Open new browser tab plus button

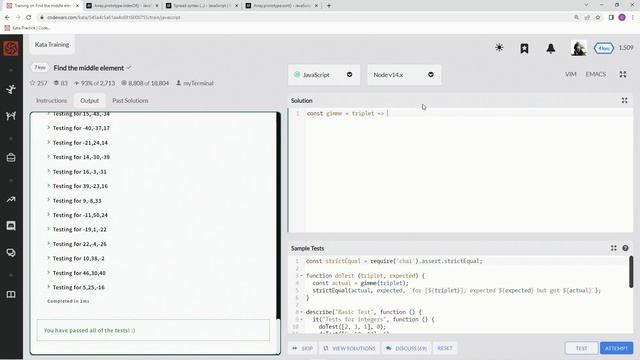coord(329,6)
